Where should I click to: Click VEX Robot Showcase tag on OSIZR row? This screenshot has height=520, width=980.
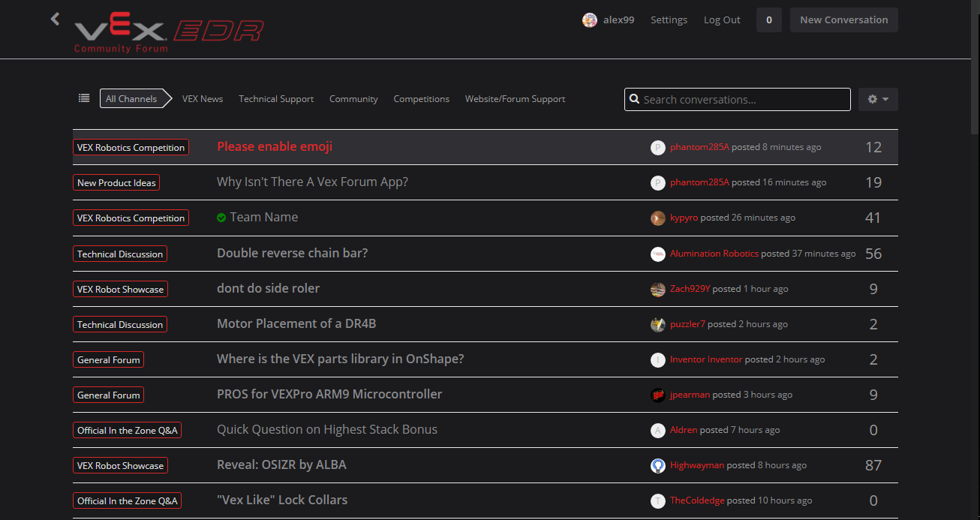click(x=120, y=466)
